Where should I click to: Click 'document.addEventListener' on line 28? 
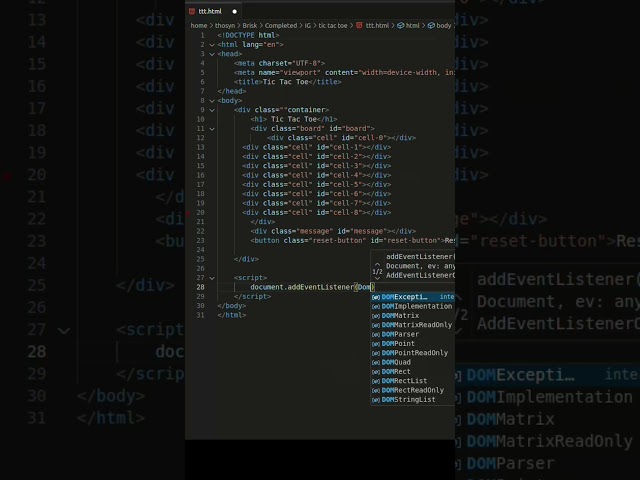point(302,287)
